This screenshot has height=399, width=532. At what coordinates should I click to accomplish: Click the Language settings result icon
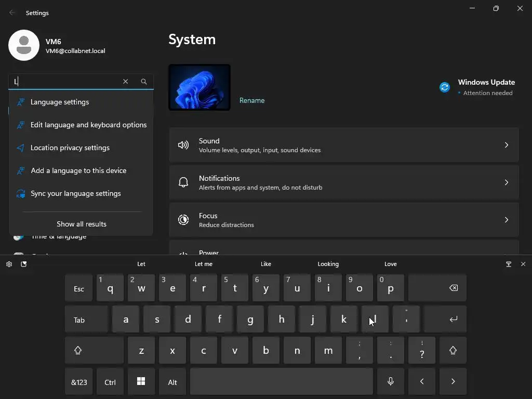(21, 102)
